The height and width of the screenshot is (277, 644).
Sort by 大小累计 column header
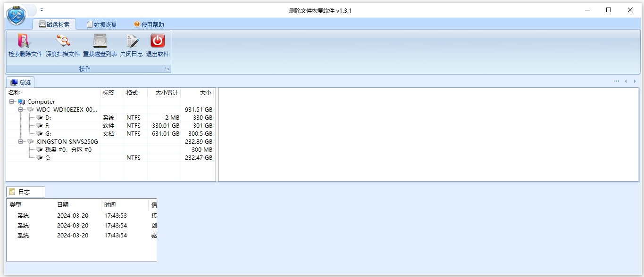(164, 93)
